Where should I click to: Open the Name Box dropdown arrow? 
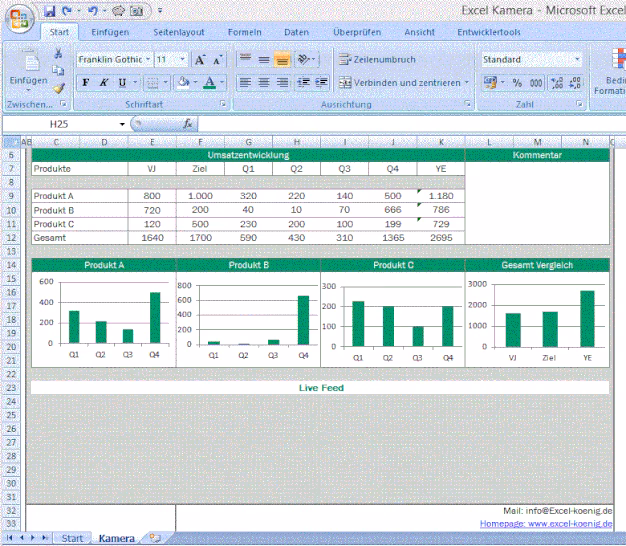click(122, 124)
